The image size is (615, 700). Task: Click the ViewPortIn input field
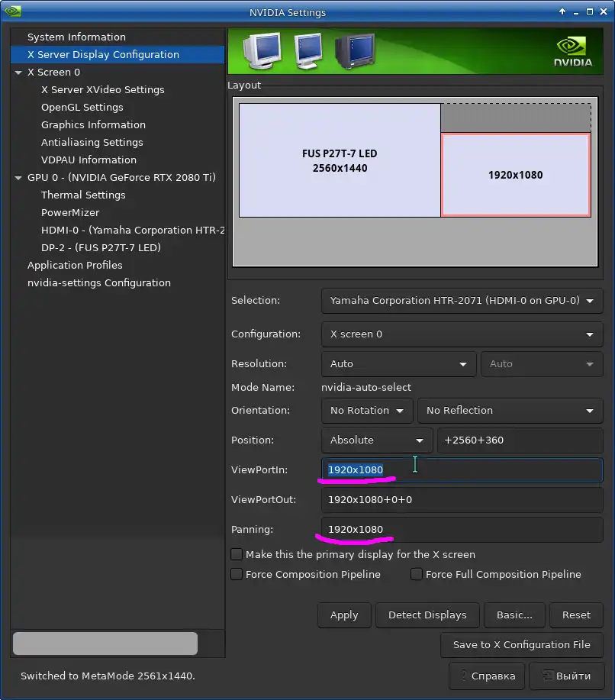click(462, 469)
